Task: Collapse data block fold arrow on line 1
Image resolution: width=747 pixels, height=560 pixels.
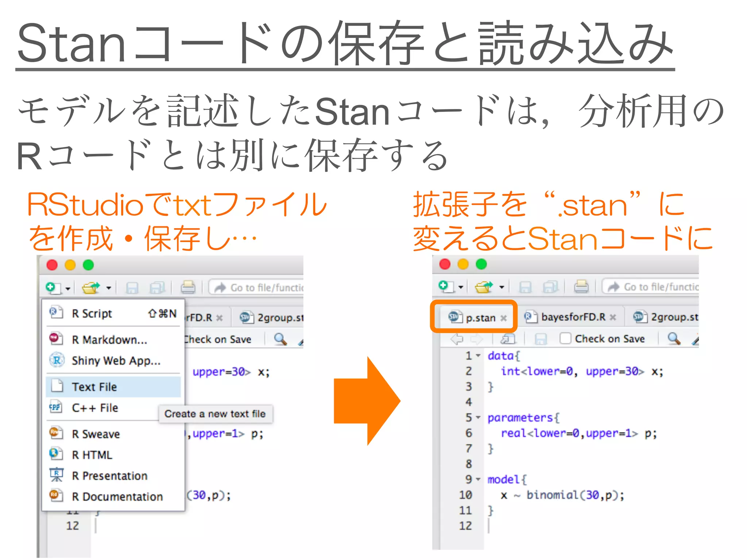Action: point(478,355)
